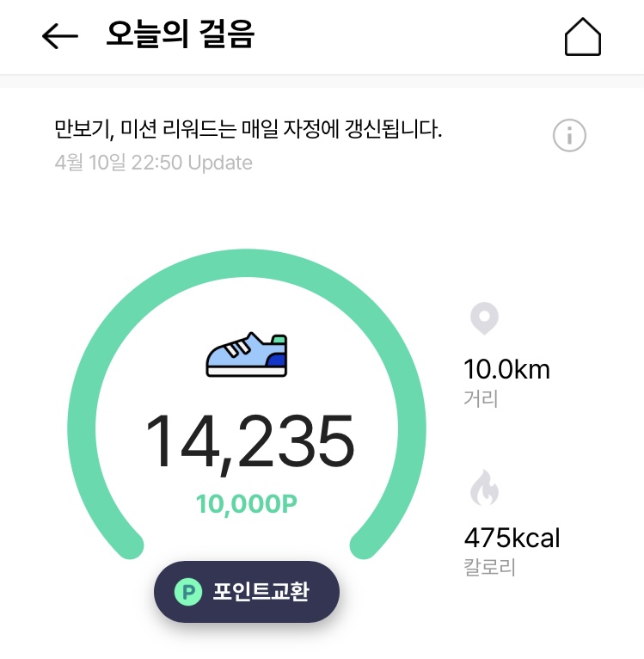Viewport: 644px width, 659px height.
Task: Click the 칼로리 label
Action: 489,569
